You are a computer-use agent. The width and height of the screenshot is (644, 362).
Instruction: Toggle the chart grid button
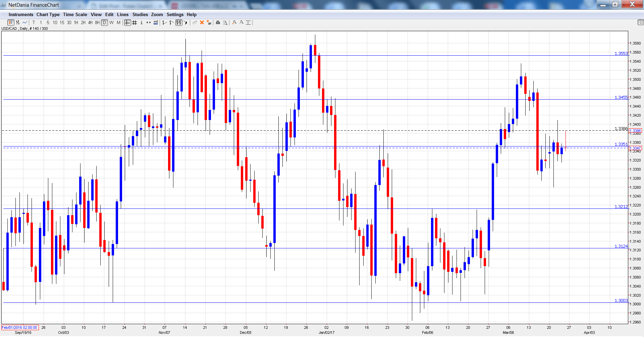pos(135,22)
